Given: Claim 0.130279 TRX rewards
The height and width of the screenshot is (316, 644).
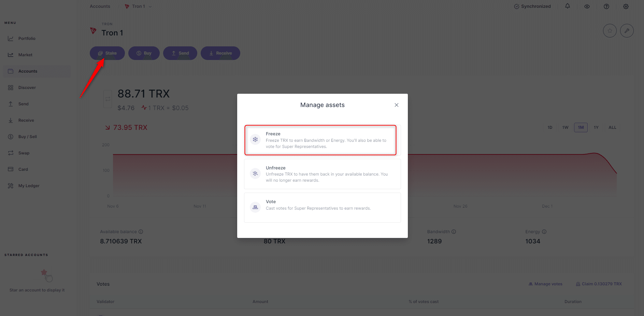Looking at the screenshot, I should [x=599, y=284].
